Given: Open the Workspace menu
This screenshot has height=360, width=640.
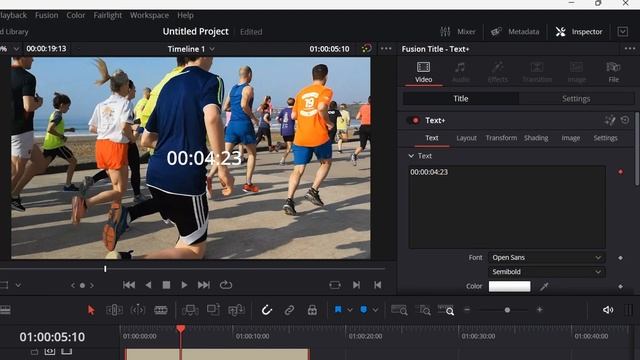Looking at the screenshot, I should pyautogui.click(x=149, y=15).
